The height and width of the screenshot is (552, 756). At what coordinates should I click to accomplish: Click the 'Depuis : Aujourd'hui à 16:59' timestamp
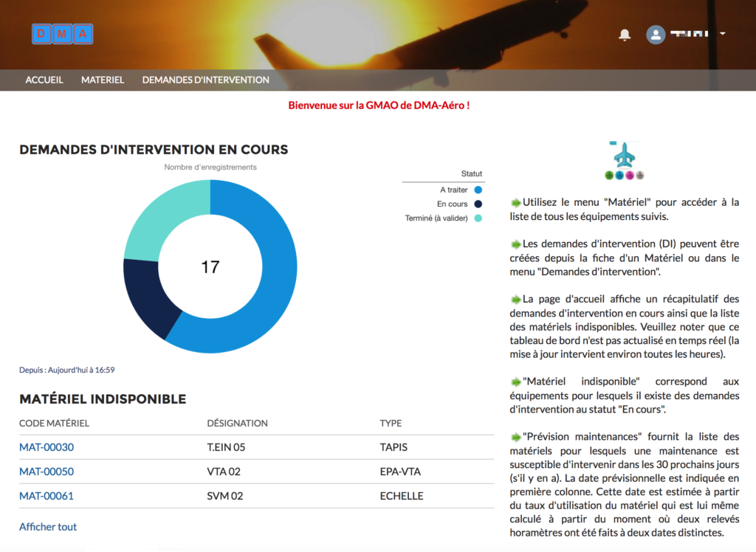click(x=67, y=370)
